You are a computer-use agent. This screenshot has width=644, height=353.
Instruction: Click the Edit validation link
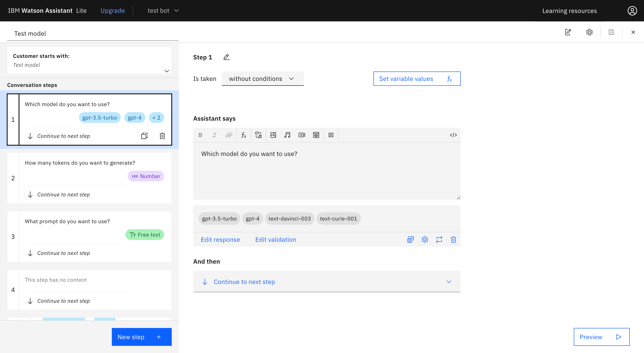[x=275, y=239]
